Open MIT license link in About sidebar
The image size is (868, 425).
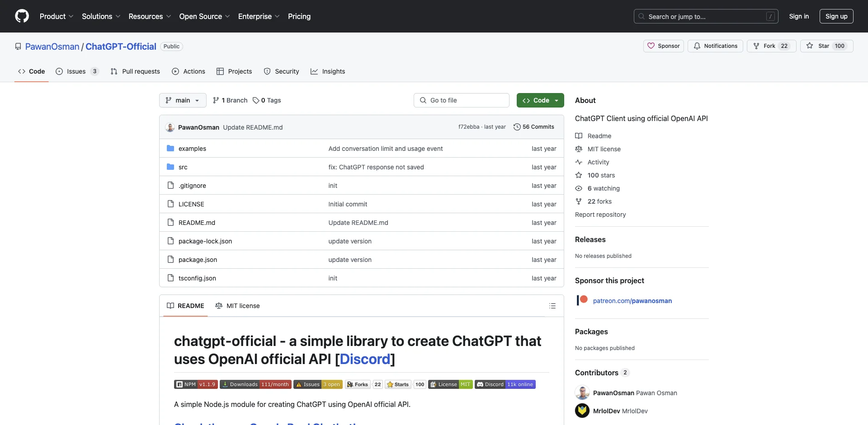pos(598,149)
